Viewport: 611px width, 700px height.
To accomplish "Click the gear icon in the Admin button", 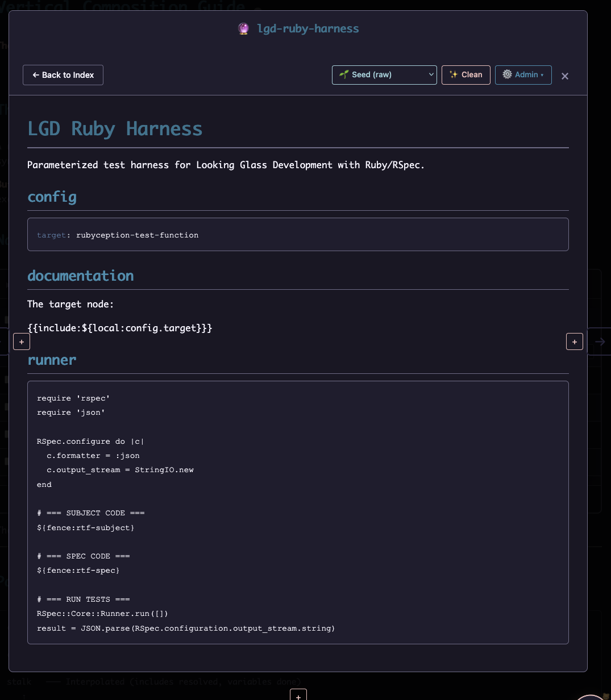I will 507,74.
